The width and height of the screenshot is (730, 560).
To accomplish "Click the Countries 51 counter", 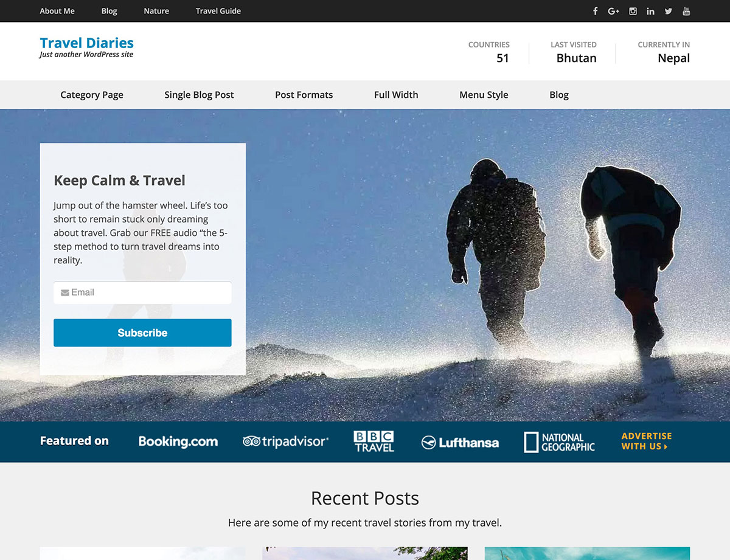I will click(x=489, y=52).
